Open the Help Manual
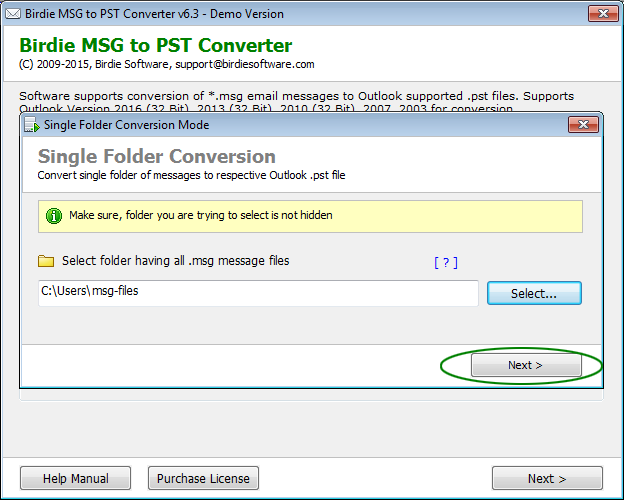 coord(76,478)
